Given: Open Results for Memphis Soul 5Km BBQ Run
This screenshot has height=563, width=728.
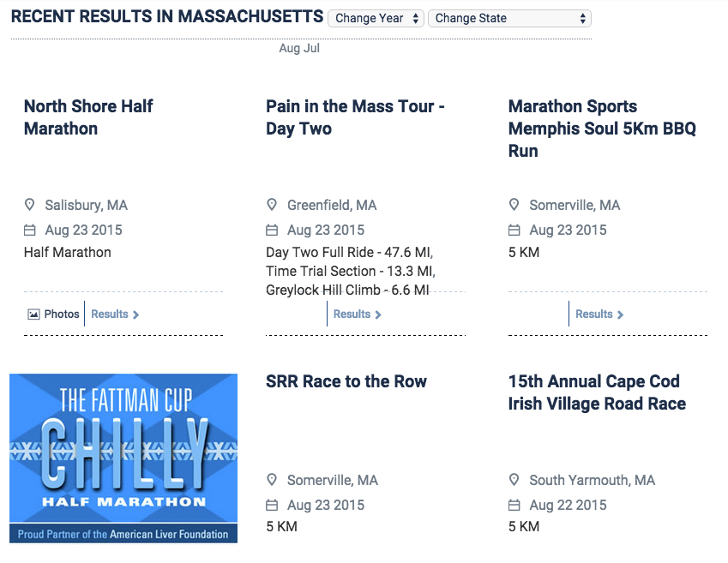Looking at the screenshot, I should (x=599, y=314).
